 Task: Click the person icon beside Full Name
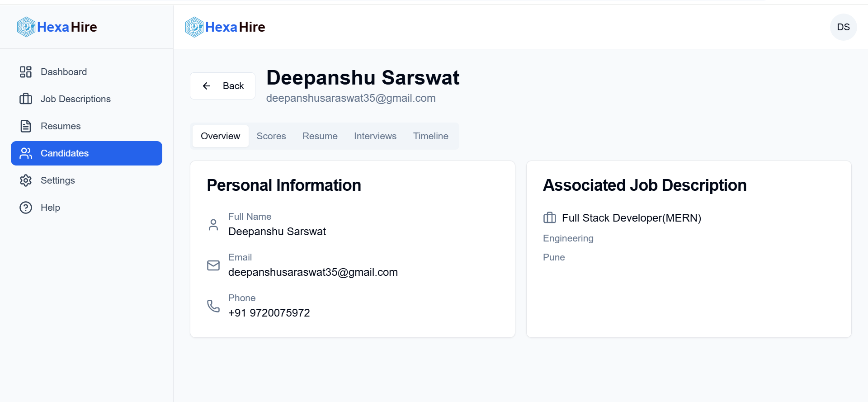click(x=213, y=225)
